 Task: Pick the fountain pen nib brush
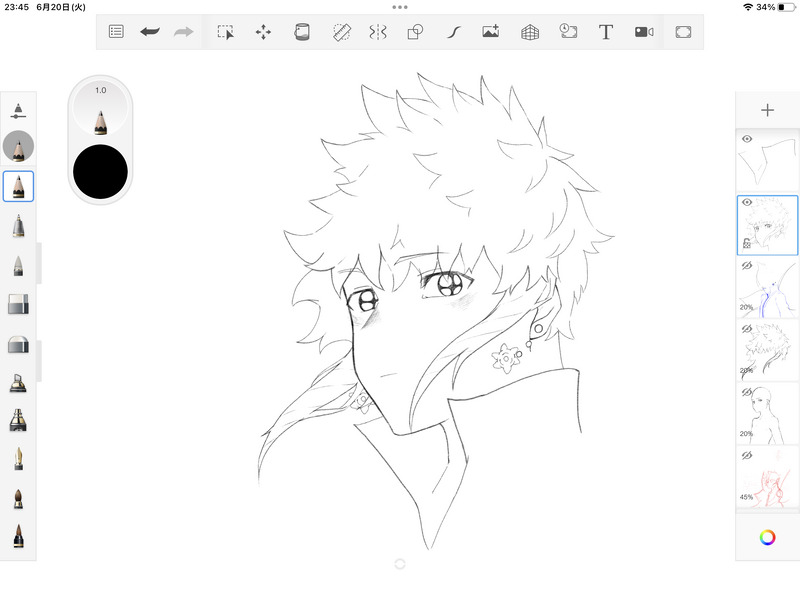tap(18, 459)
